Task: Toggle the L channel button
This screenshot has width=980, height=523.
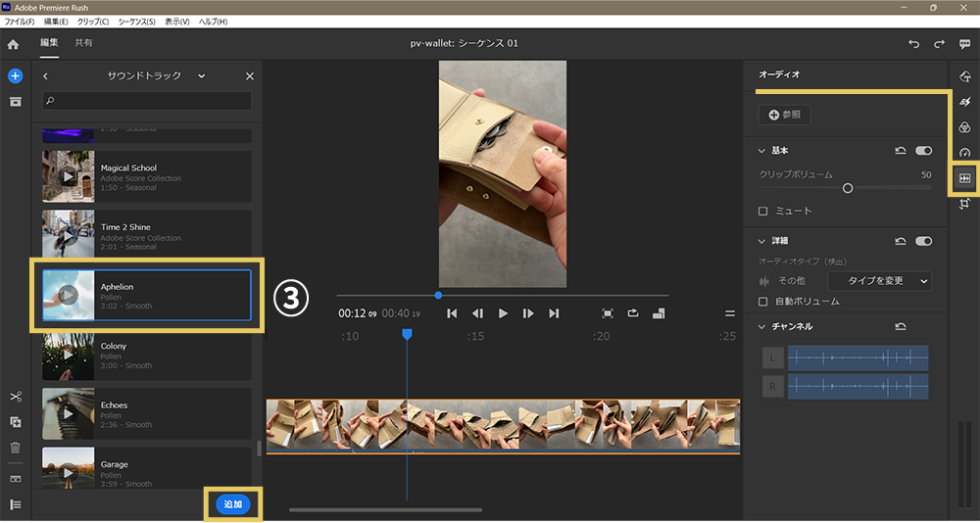Action: tap(772, 358)
